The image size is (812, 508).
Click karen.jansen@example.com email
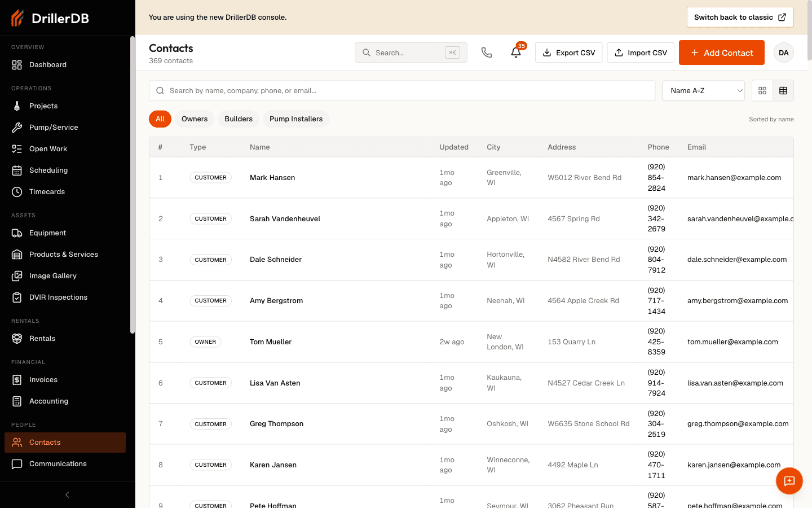point(734,465)
